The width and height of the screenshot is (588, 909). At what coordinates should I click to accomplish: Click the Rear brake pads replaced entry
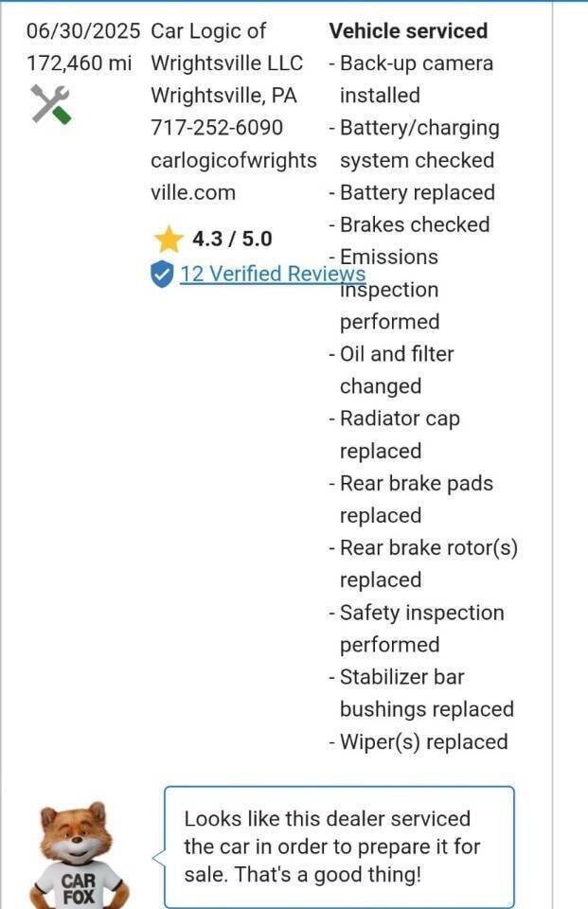(x=411, y=499)
